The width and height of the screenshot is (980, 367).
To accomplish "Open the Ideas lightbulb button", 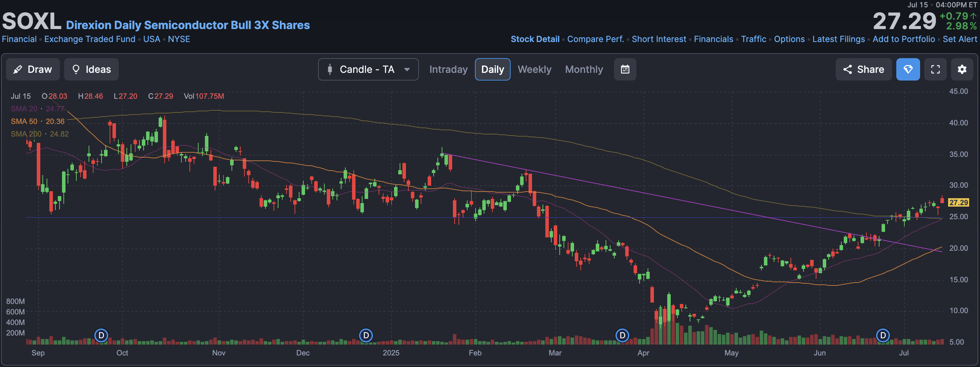I will click(x=91, y=69).
